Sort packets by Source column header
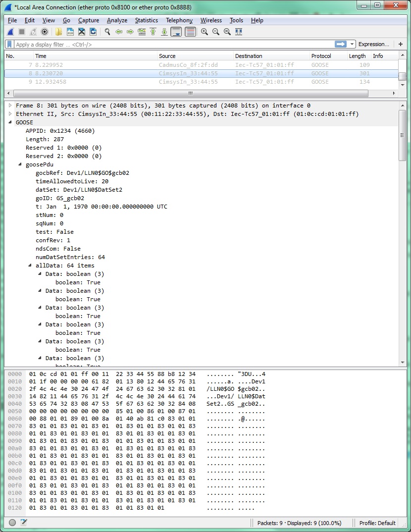411x532 pixels. pyautogui.click(x=195, y=56)
